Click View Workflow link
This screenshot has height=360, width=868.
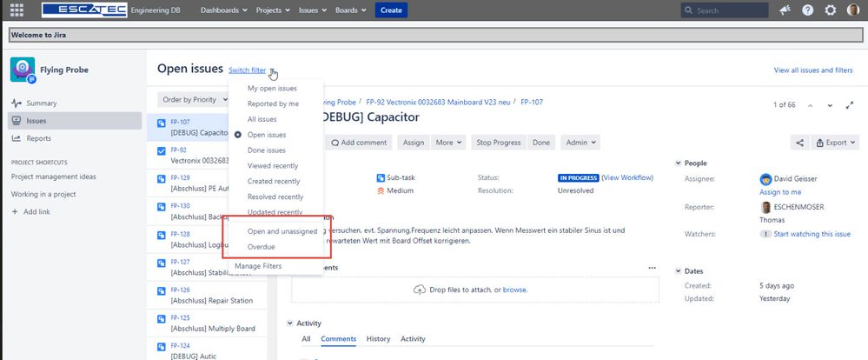tap(627, 177)
